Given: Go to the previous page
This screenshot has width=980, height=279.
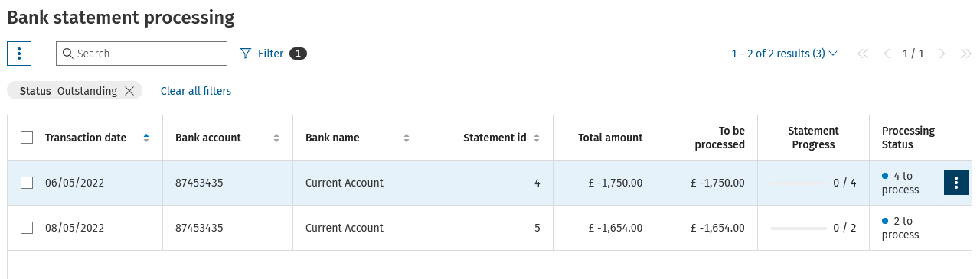Looking at the screenshot, I should click(x=887, y=54).
